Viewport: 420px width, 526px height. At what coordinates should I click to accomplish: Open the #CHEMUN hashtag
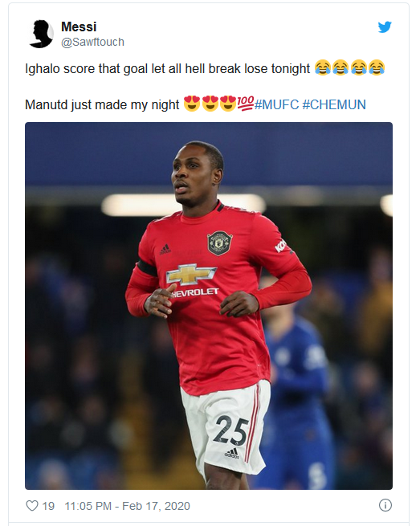(x=334, y=104)
